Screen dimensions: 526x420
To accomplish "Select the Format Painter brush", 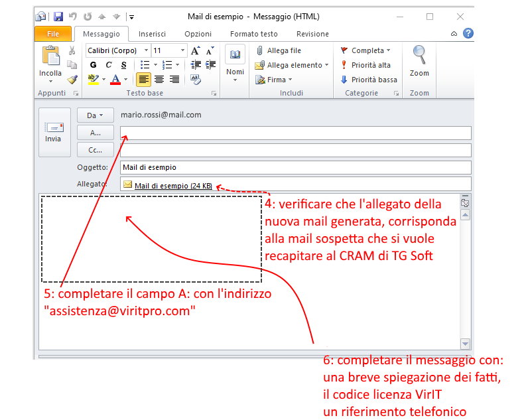I will click(x=72, y=80).
